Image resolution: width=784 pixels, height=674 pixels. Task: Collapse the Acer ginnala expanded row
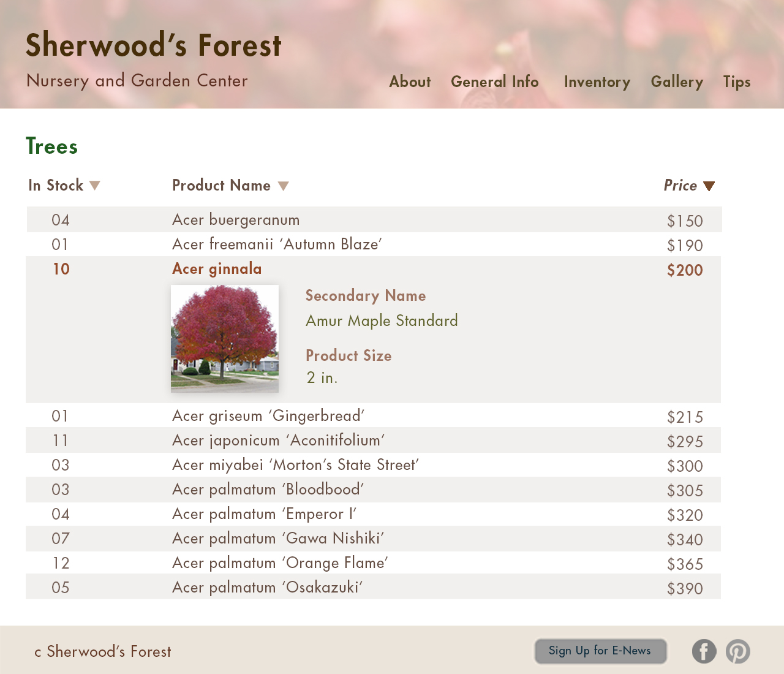[217, 269]
